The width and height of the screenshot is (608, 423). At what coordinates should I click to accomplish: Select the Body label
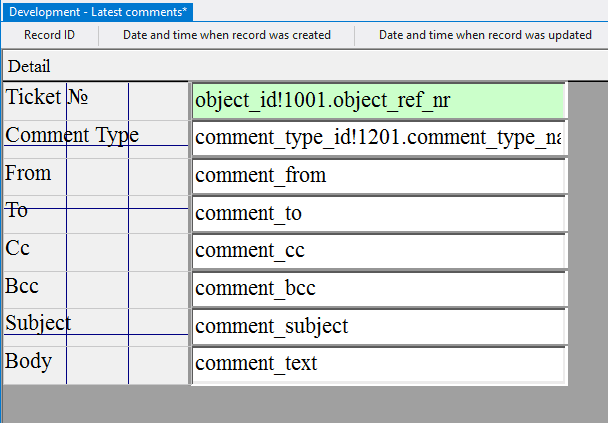coord(29,361)
